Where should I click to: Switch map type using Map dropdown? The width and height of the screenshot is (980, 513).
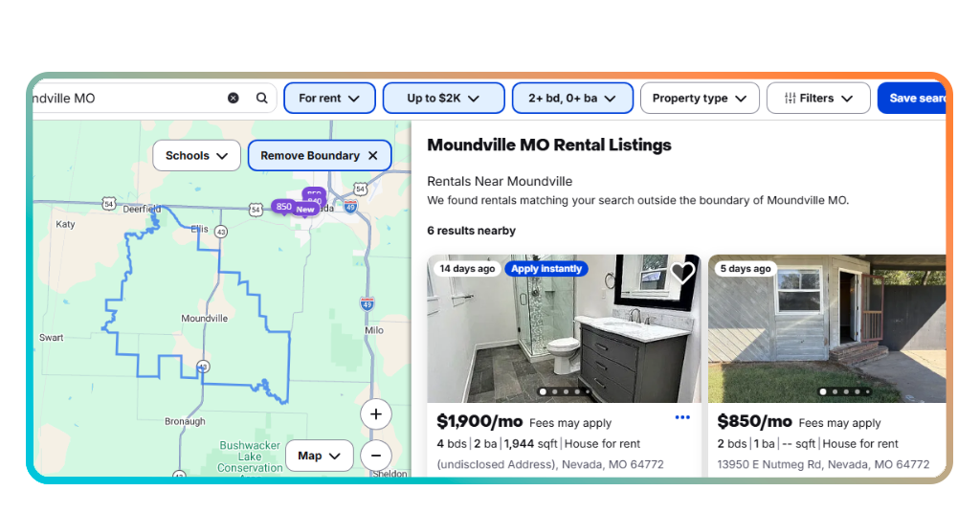click(320, 457)
